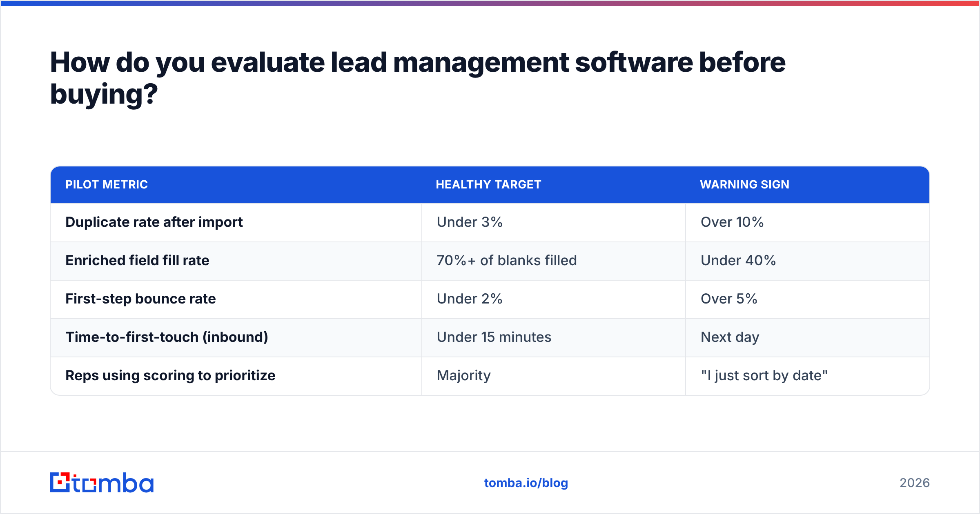The image size is (980, 514).
Task: Open the tomba.io/blog link
Action: tap(526, 483)
